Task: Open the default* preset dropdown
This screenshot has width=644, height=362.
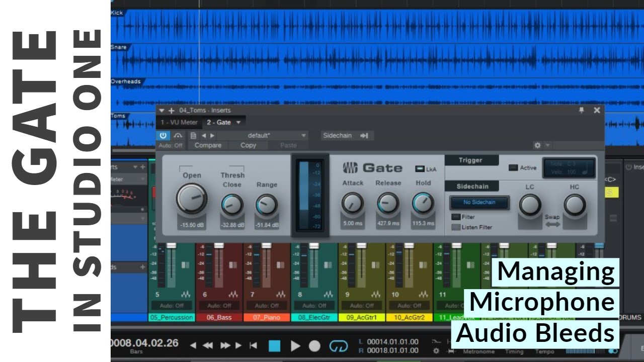Action: click(x=263, y=136)
